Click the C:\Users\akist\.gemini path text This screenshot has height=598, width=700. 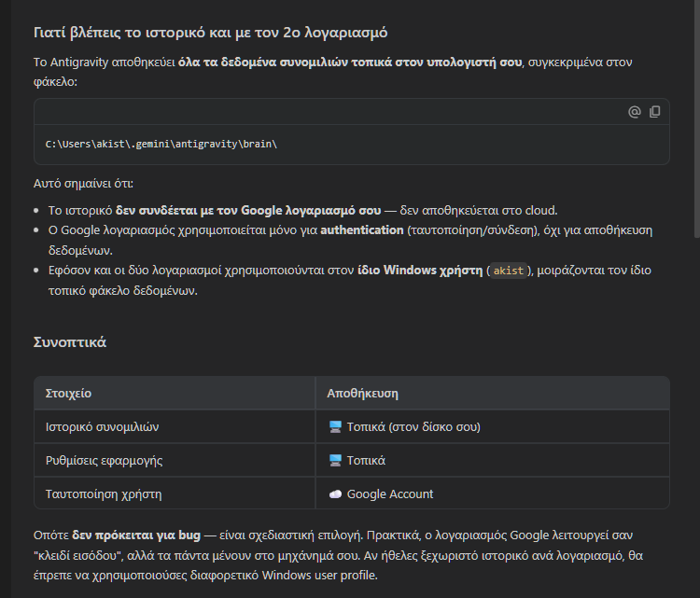[x=161, y=145]
